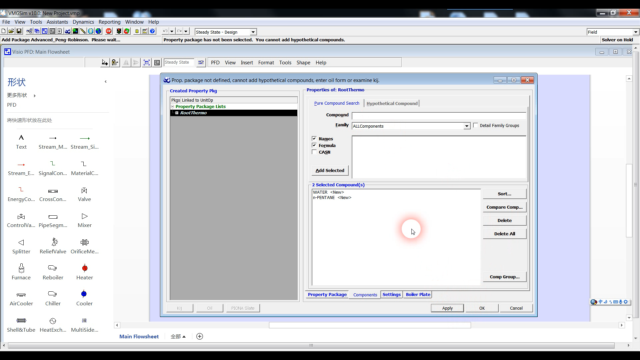Click the horizontal scrollbar of flowsheet
Image resolution: width=640 pixels, height=360 pixels.
[369, 325]
